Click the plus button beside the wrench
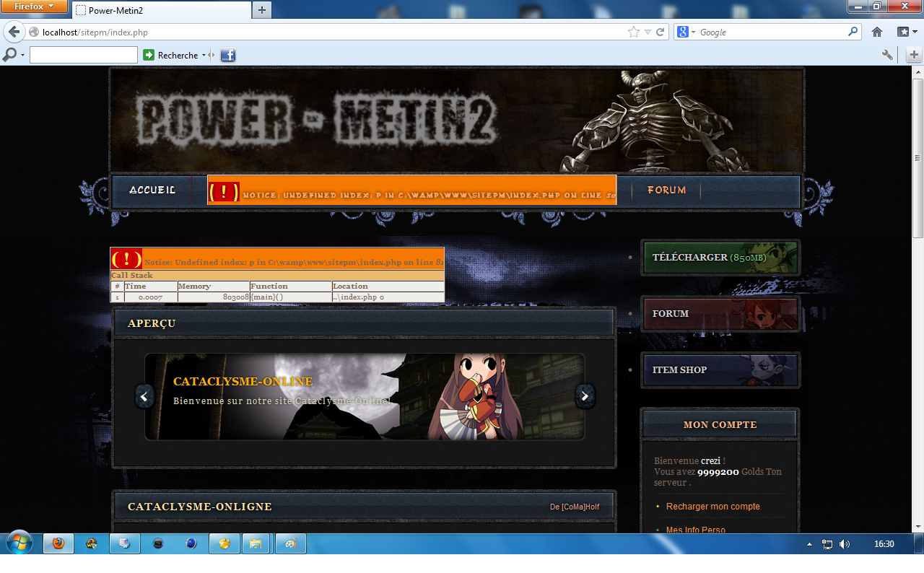The image size is (924, 573). point(914,55)
